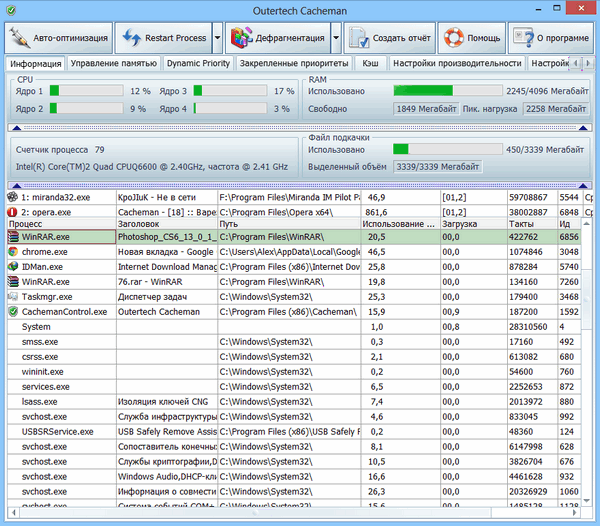
Task: Expand the Restart Process dropdown arrow
Action: pos(217,39)
